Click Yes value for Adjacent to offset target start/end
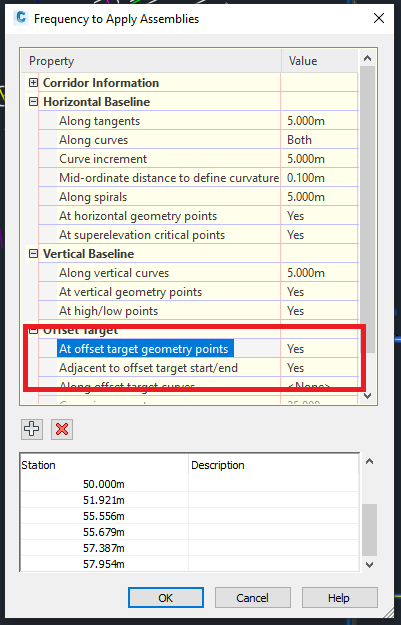 (295, 368)
